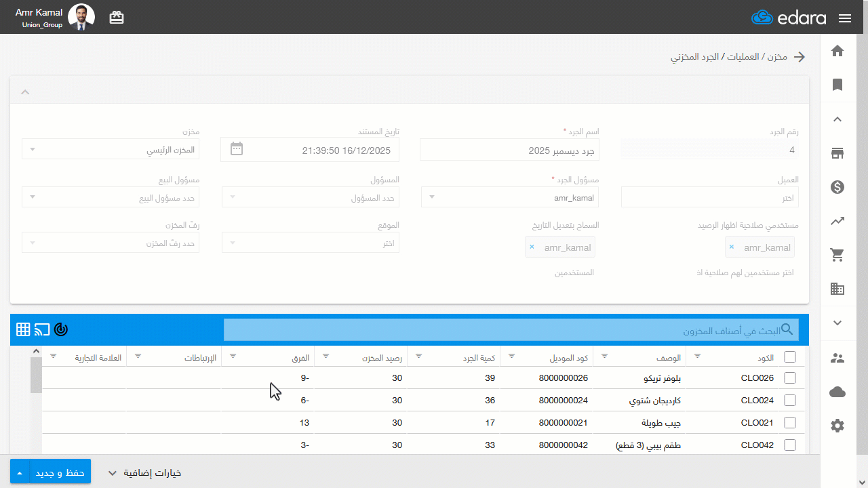
Task: Open المسؤول responsible dropdown
Action: (x=311, y=197)
